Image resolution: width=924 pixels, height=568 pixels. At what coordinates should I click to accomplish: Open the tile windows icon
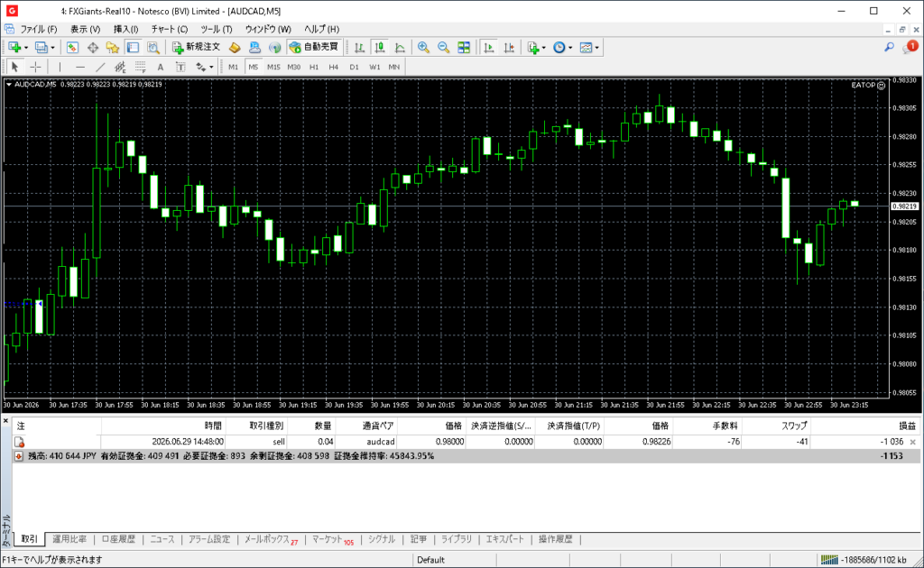point(464,48)
